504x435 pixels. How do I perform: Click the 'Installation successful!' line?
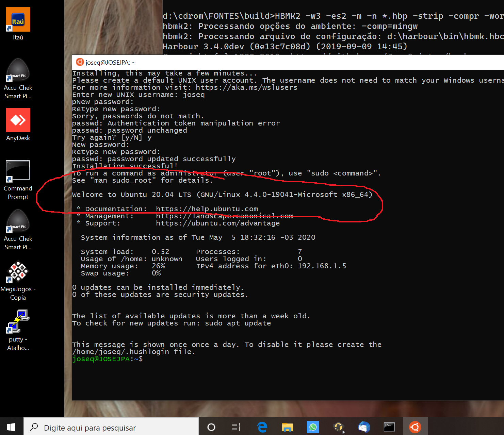click(125, 166)
